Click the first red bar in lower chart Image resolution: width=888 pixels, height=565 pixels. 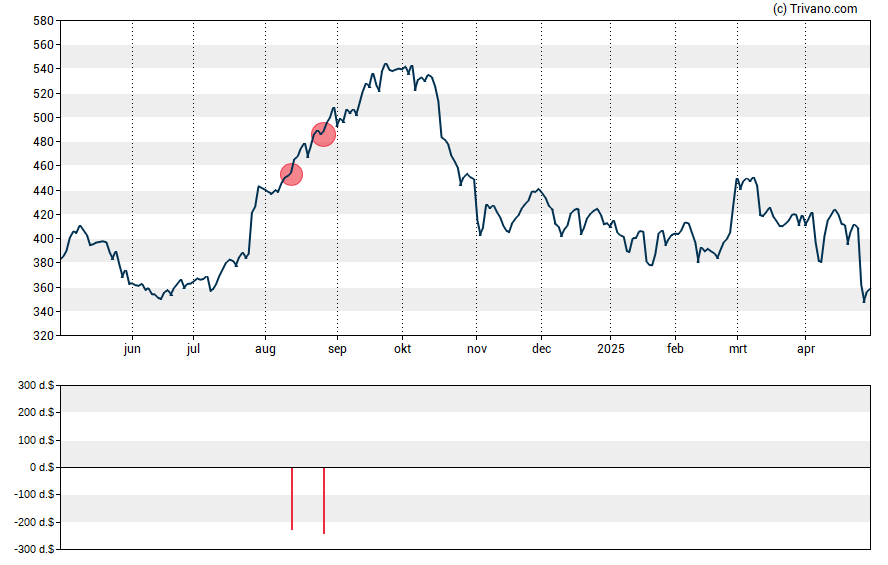292,499
